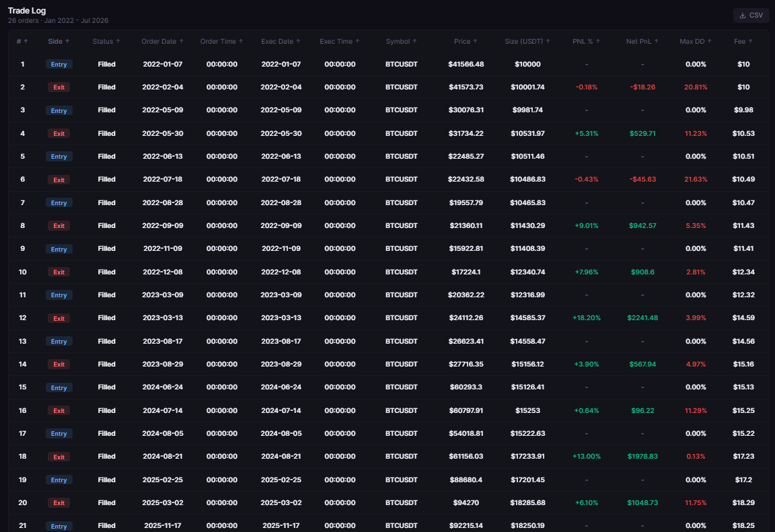Sort by the # column header
Image resolution: width=775 pixels, height=532 pixels.
[22, 42]
